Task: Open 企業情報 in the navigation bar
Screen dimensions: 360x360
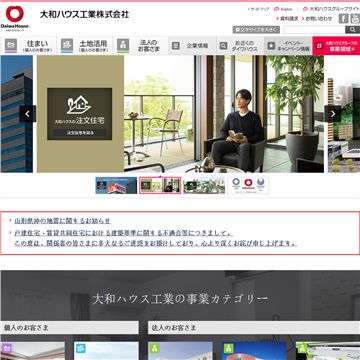Action: pos(192,46)
